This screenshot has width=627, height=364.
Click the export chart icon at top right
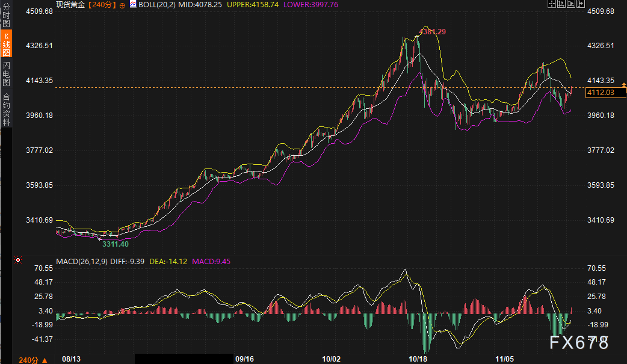[579, 4]
